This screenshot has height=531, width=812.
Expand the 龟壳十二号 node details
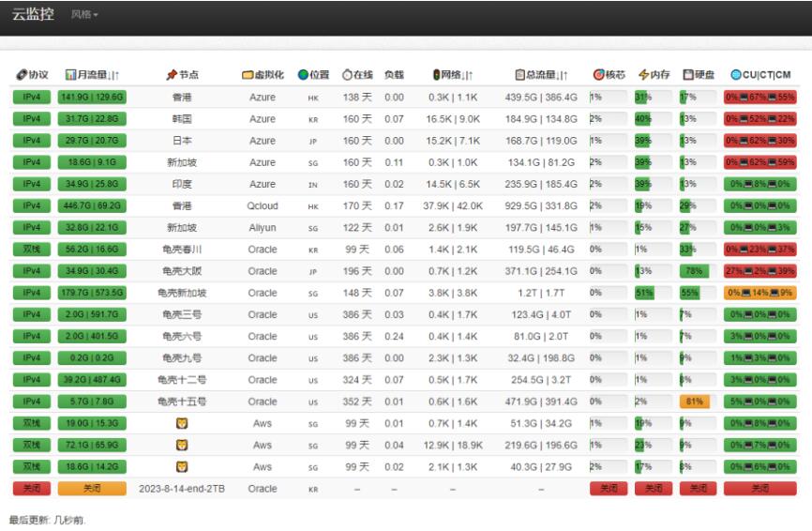tap(182, 380)
